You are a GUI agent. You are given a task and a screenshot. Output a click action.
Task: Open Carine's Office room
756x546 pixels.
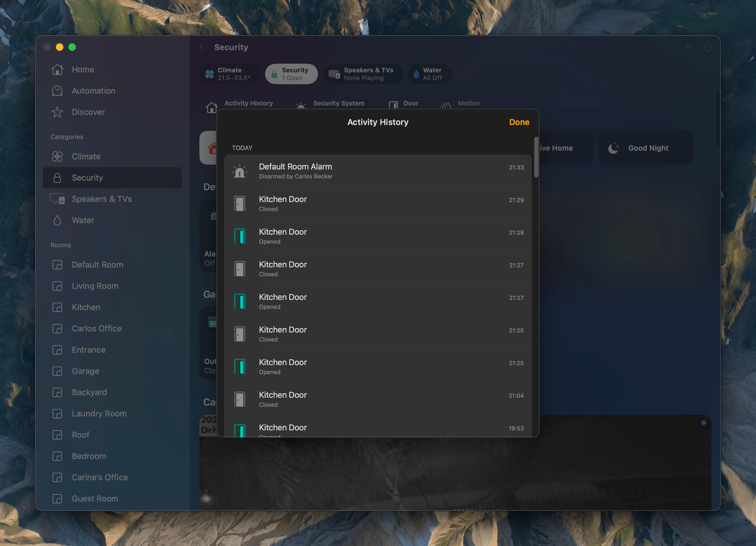coord(99,477)
